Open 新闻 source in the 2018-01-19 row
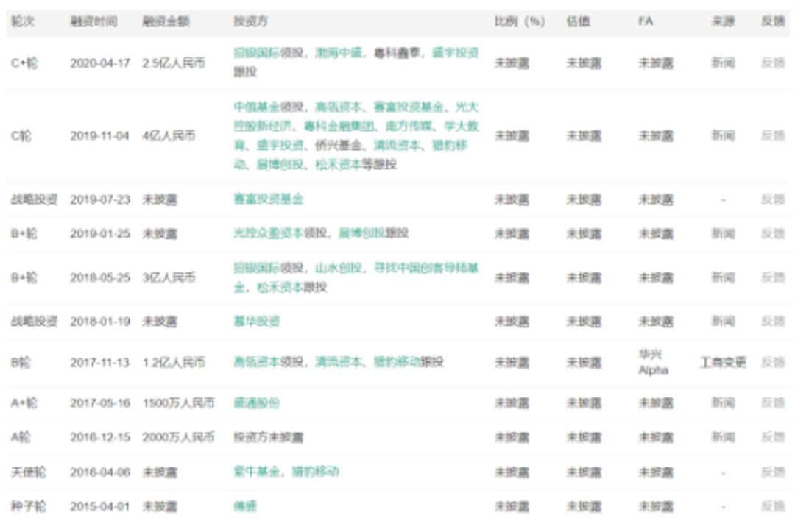 pyautogui.click(x=723, y=322)
